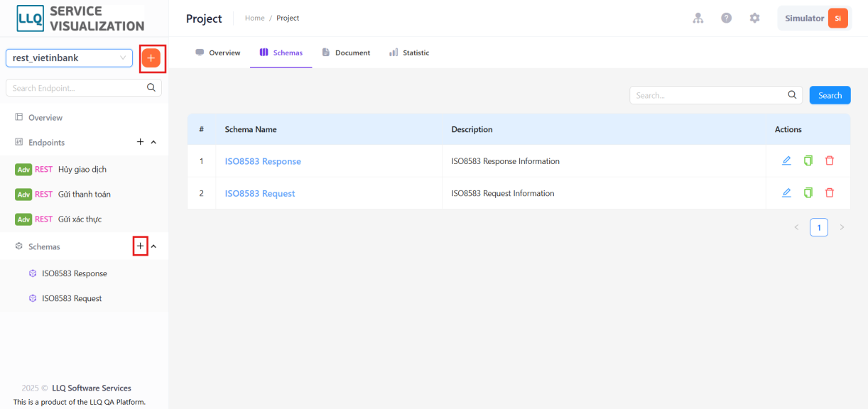Click the previous page arrow
Image resolution: width=868 pixels, height=409 pixels.
pyautogui.click(x=796, y=227)
